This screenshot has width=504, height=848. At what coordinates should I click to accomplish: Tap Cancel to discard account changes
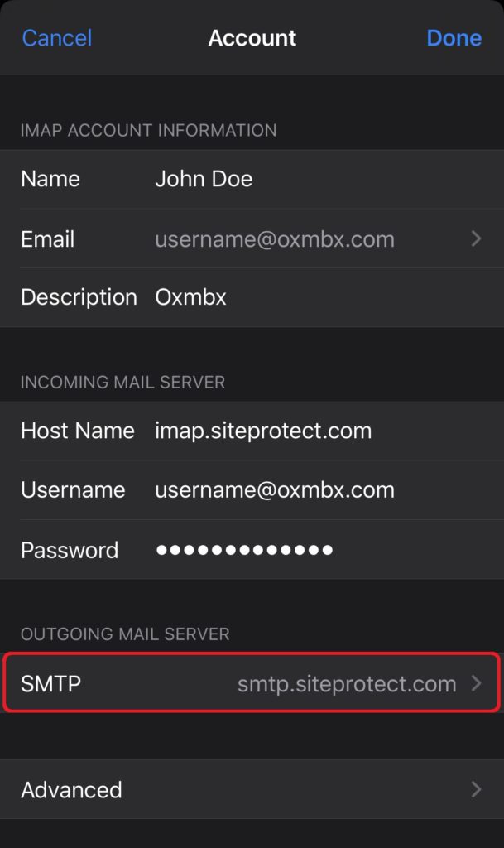point(57,38)
